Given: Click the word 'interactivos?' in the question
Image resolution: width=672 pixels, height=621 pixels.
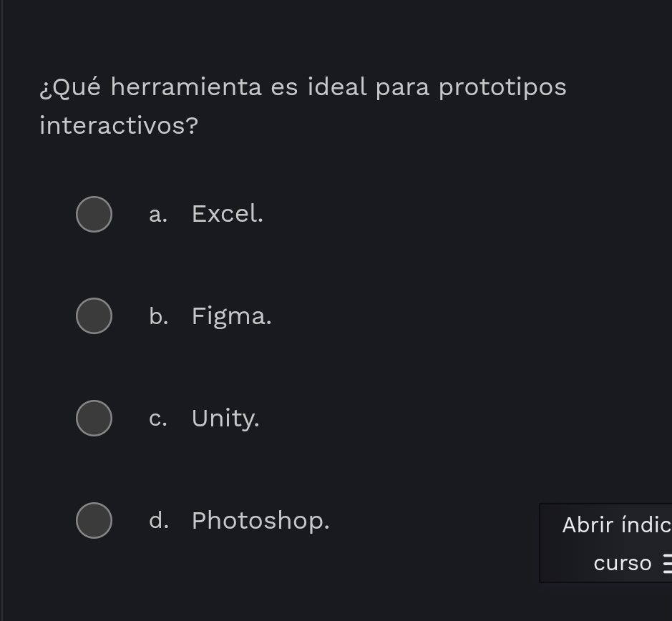Looking at the screenshot, I should tap(119, 126).
